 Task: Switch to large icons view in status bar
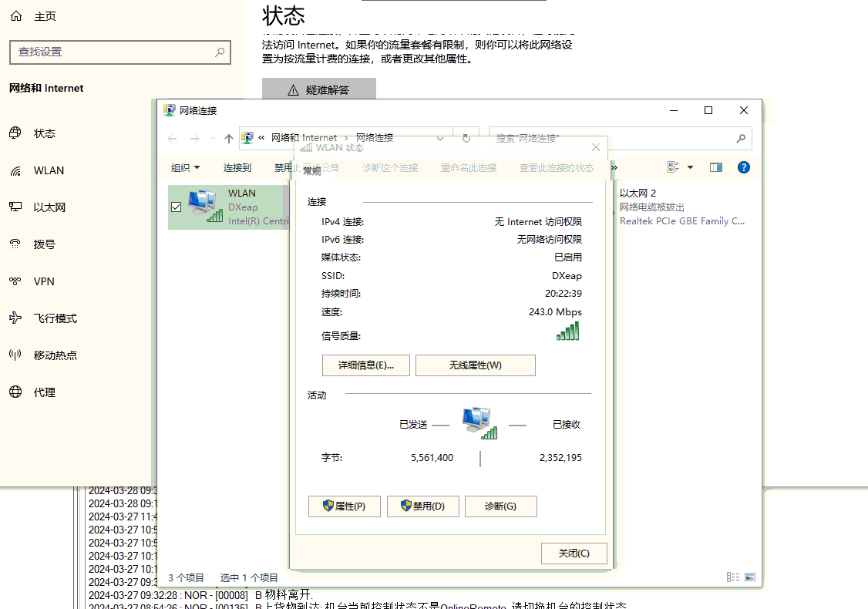pos(750,577)
